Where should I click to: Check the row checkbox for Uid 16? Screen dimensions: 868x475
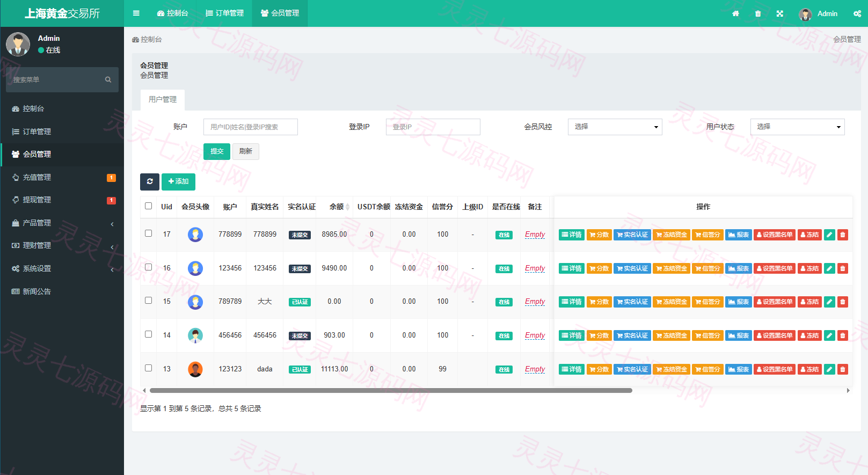pos(149,267)
